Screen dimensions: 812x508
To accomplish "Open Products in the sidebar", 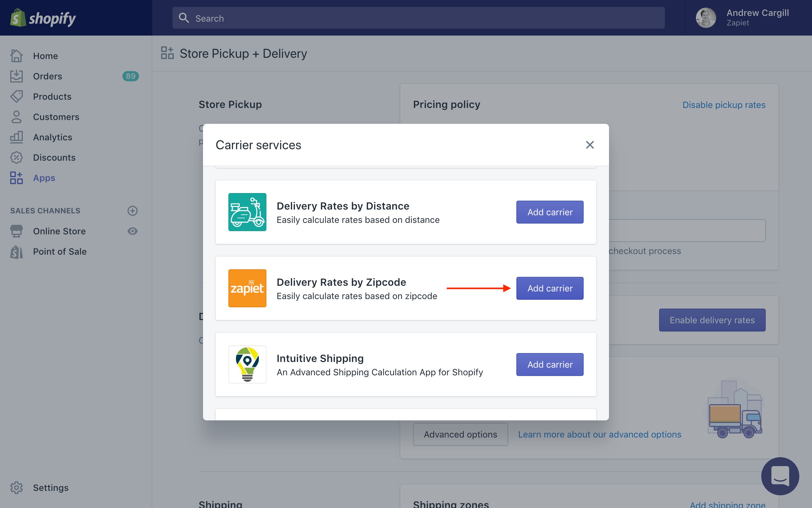I will [x=52, y=97].
